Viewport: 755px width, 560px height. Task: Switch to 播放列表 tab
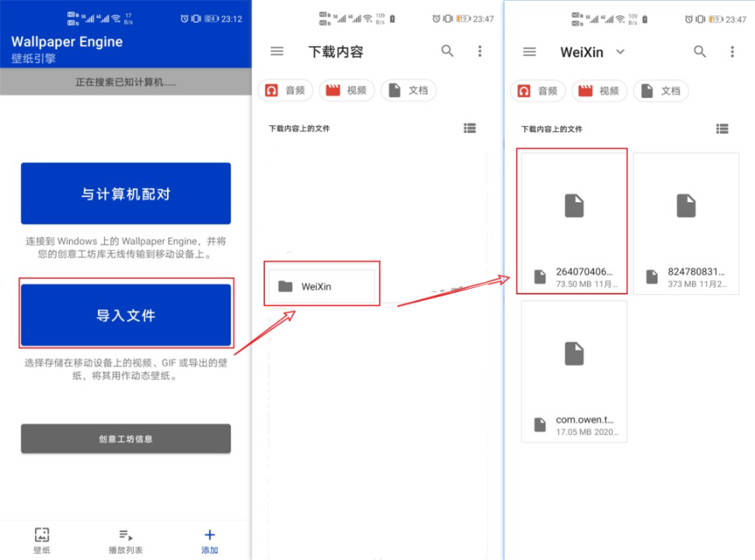coord(125,541)
